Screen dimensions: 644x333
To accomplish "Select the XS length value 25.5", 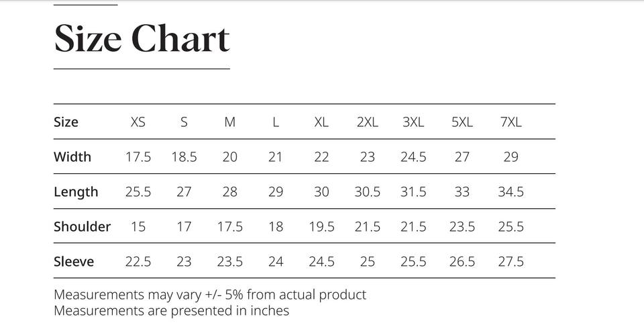I will coord(138,192).
